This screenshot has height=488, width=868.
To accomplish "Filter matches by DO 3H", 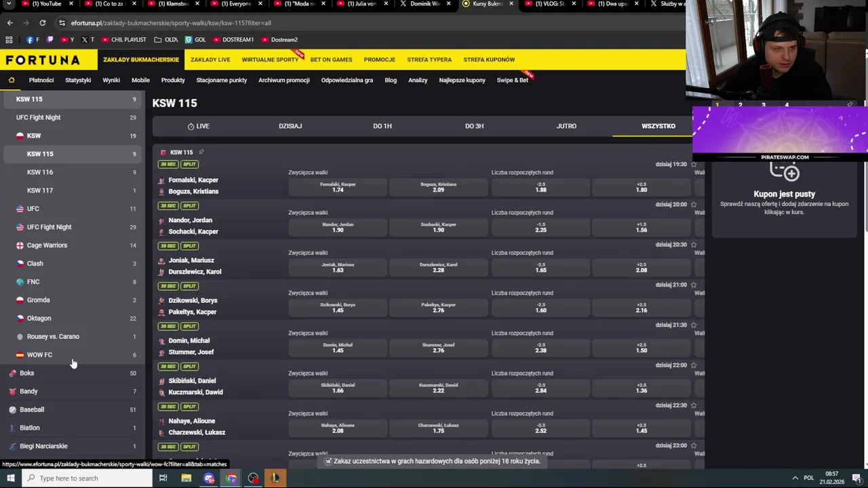I will click(474, 126).
